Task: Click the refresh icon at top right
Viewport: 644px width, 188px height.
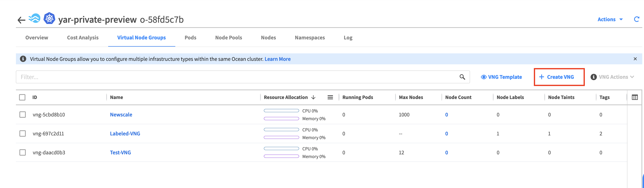Action: [x=637, y=19]
